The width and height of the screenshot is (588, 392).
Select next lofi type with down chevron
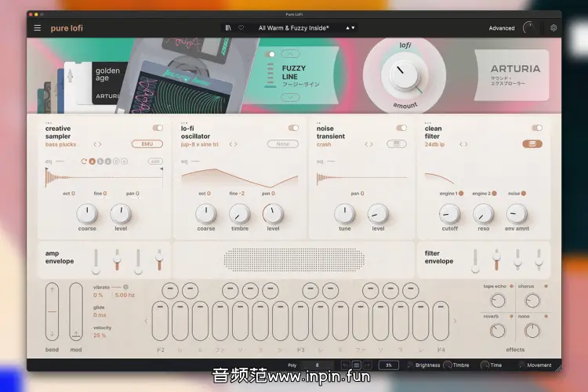click(x=290, y=97)
